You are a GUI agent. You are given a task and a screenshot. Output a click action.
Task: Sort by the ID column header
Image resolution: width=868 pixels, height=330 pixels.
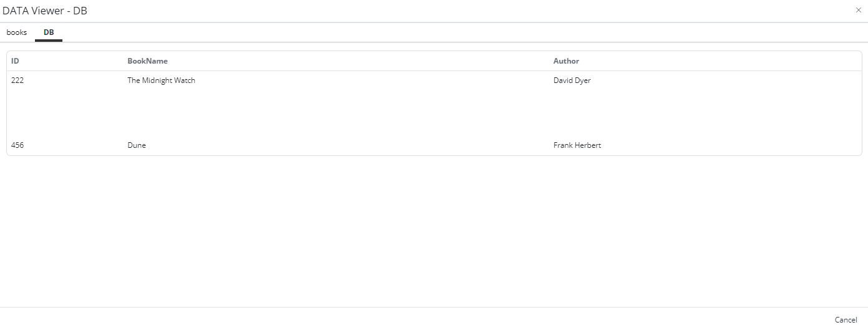click(16, 61)
